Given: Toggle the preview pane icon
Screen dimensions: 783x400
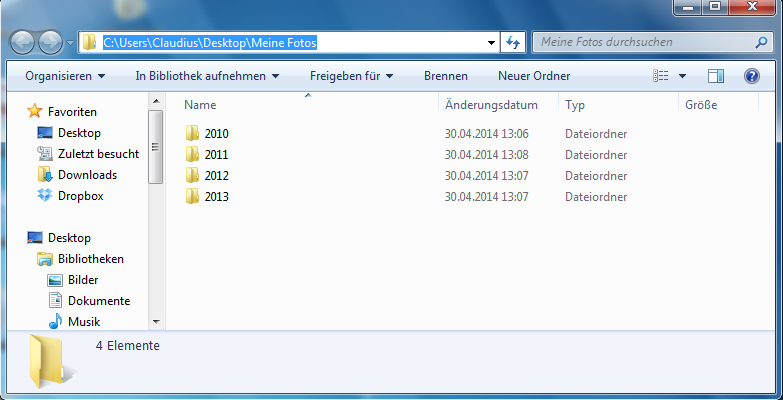Looking at the screenshot, I should click(x=715, y=76).
